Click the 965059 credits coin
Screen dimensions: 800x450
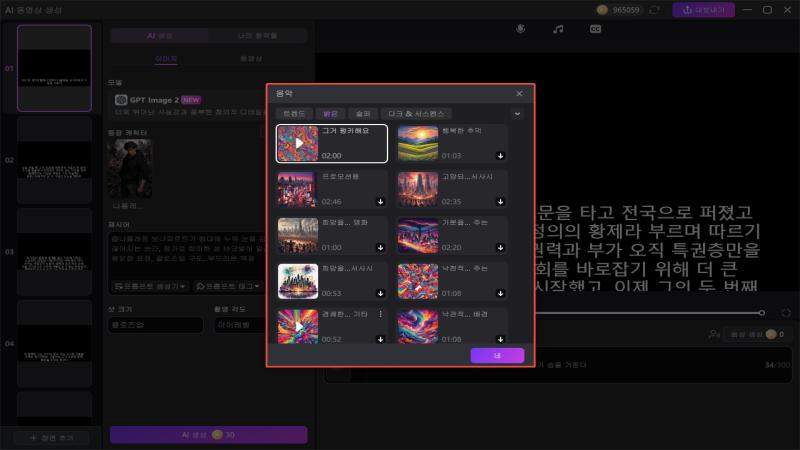[x=602, y=10]
